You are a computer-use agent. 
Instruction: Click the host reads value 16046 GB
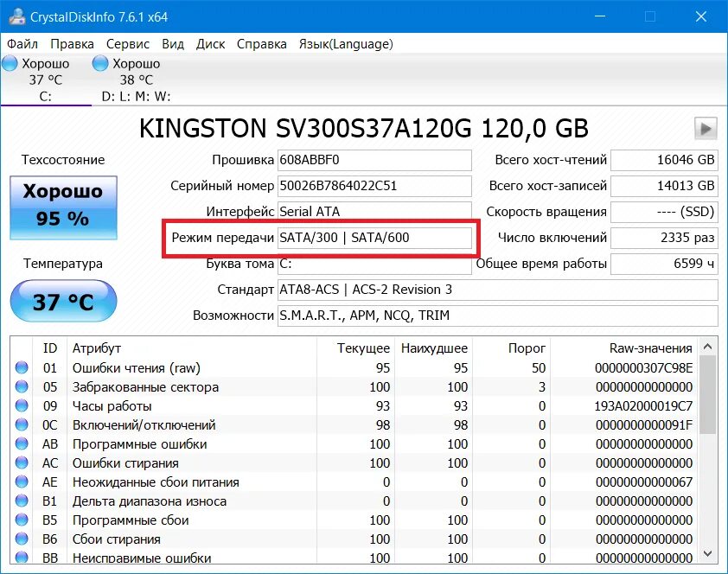point(664,160)
